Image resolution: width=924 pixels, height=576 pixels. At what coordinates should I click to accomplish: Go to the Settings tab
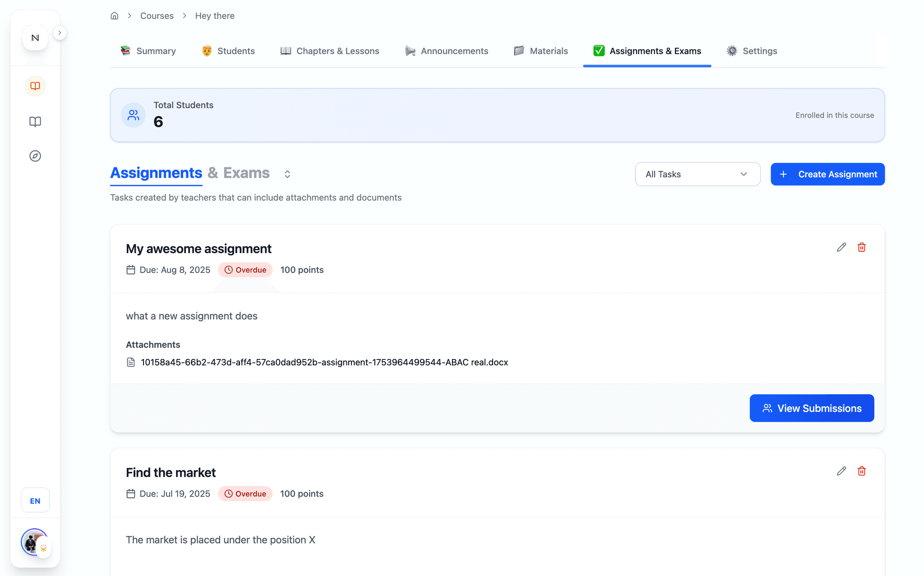[x=752, y=51]
